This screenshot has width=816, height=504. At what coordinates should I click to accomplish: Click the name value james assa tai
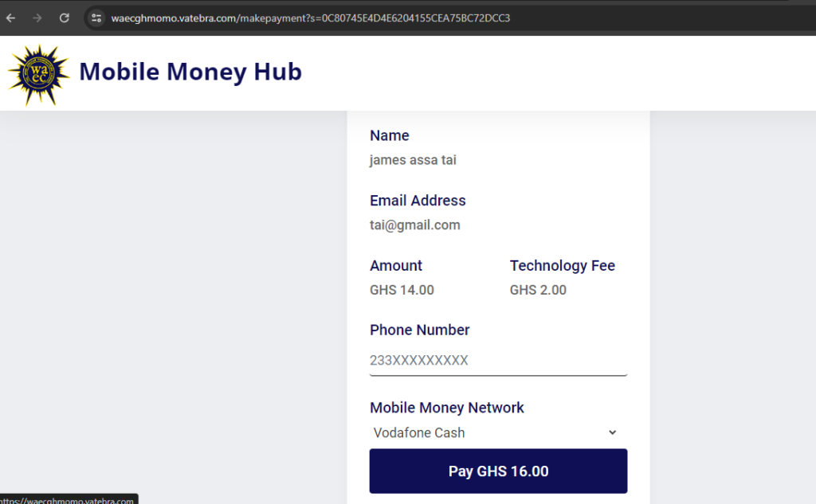413,160
